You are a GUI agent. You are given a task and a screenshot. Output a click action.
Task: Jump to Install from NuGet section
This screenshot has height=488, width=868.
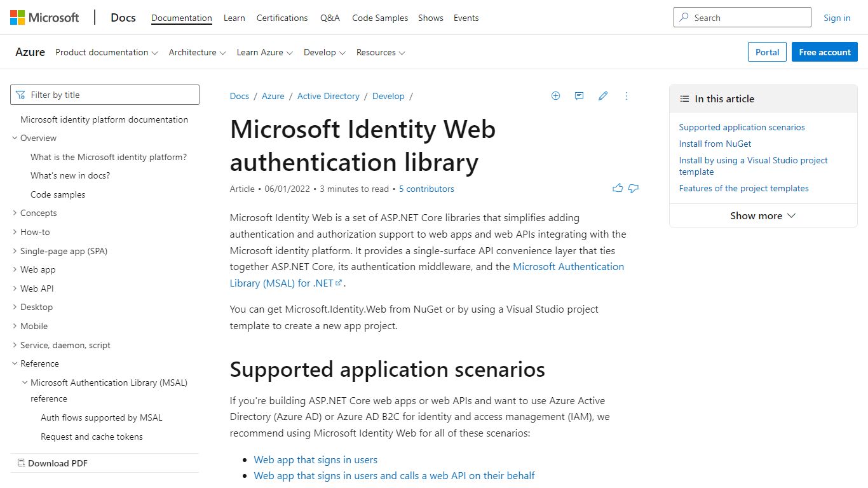(715, 144)
